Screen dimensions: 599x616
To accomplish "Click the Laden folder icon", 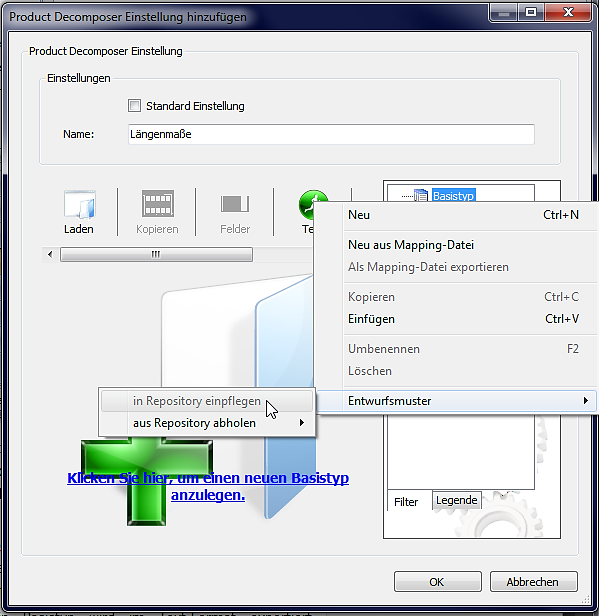I will pyautogui.click(x=79, y=204).
